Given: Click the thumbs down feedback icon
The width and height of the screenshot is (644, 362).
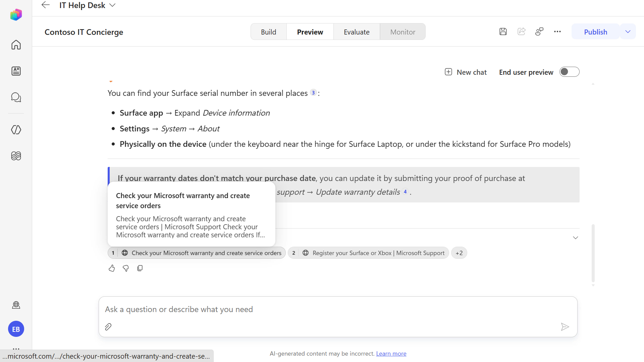Looking at the screenshot, I should 126,268.
